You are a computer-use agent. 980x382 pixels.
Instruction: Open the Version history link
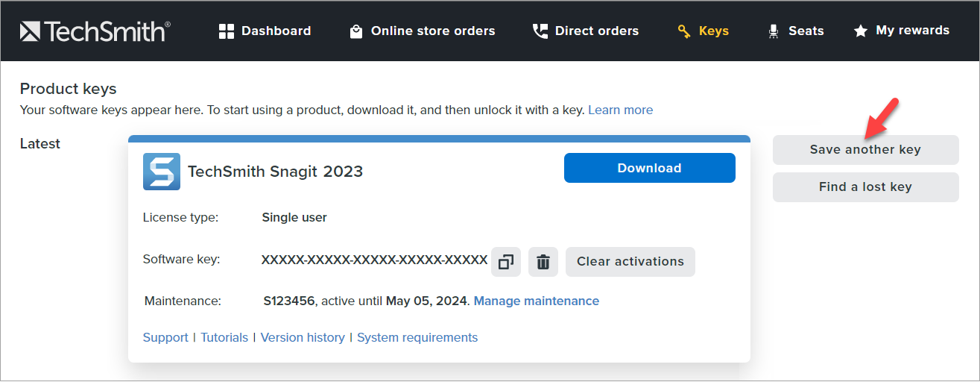coord(303,337)
